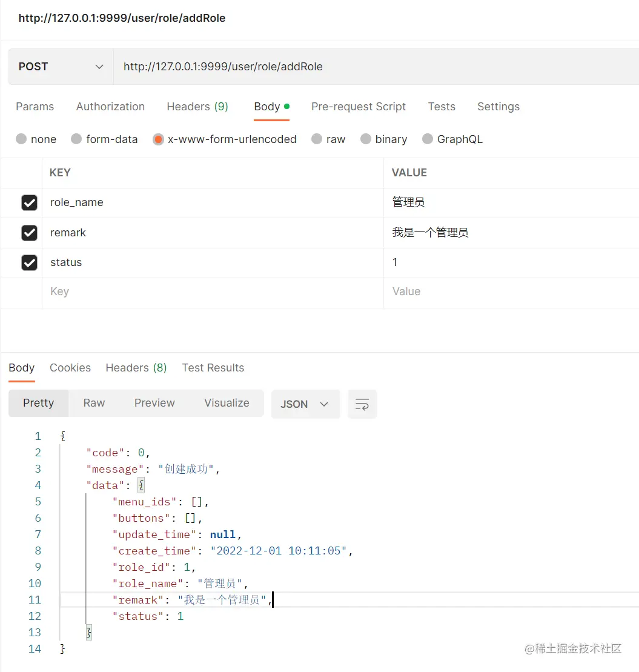639x672 pixels.
Task: Collapse the "data" object brace
Action: pos(141,485)
